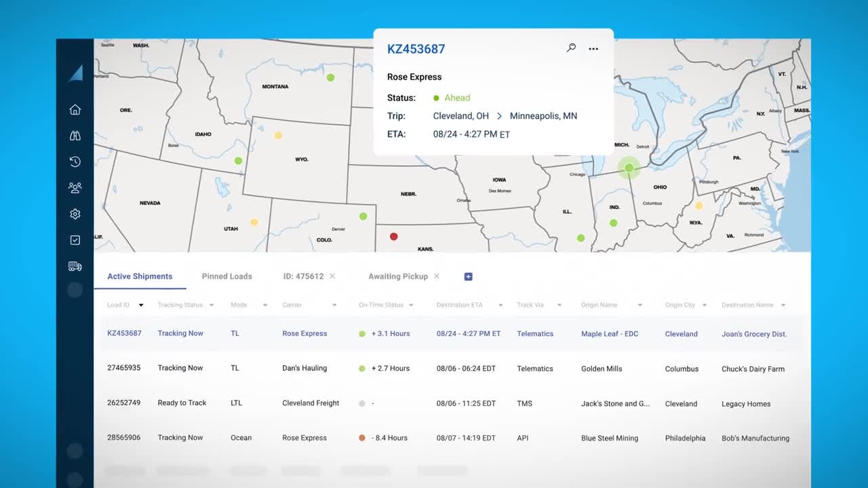868x488 pixels.
Task: Click the checklist icon in sidebar
Action: click(75, 240)
